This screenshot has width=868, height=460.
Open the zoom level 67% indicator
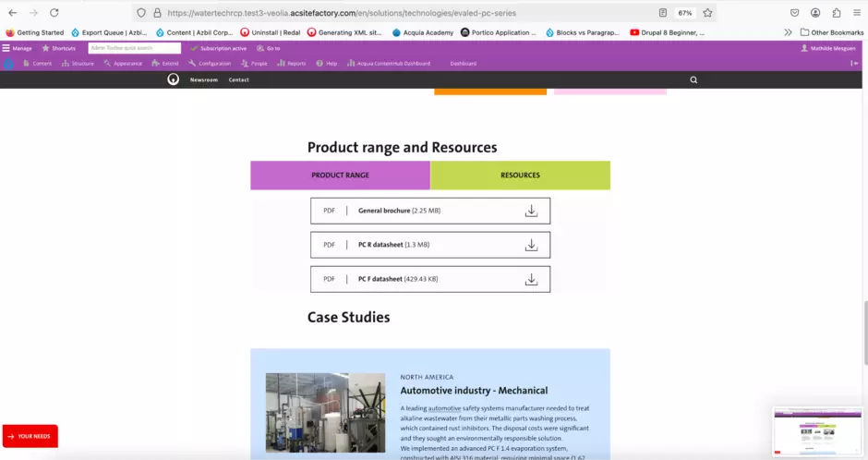click(685, 13)
